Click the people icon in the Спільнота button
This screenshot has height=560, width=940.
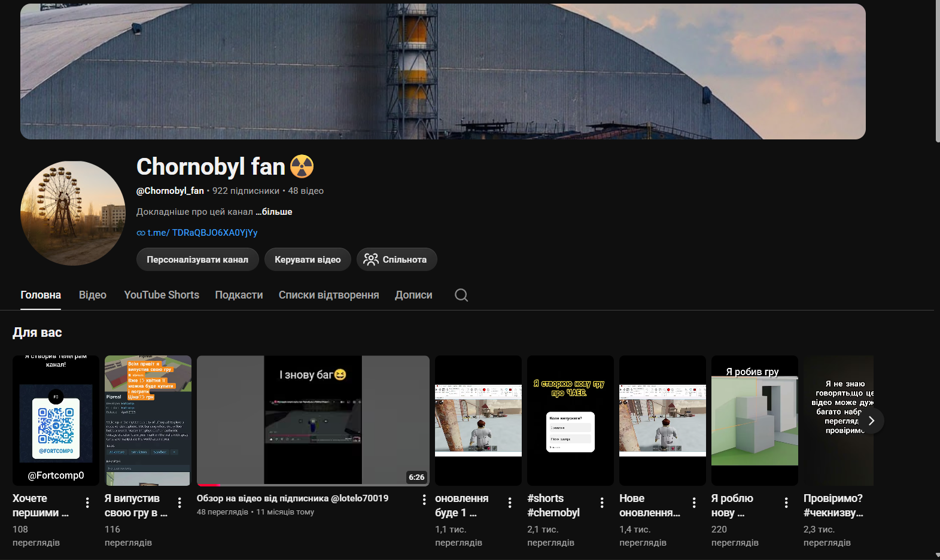[371, 259]
